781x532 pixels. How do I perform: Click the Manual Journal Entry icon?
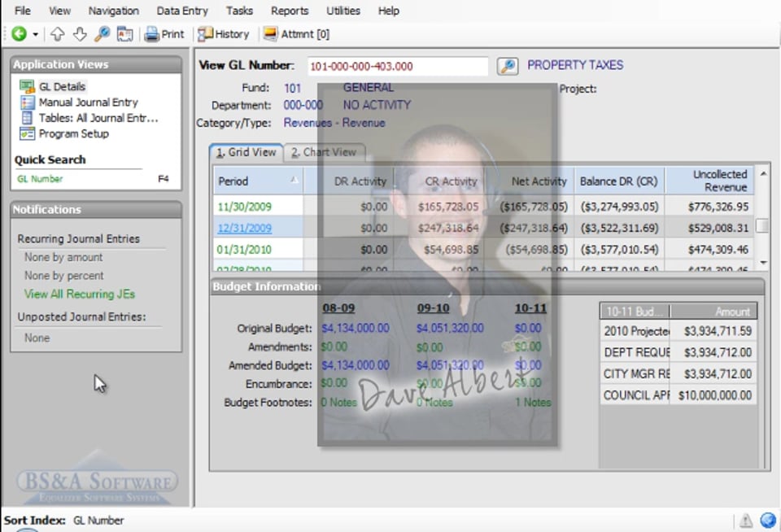tap(27, 102)
